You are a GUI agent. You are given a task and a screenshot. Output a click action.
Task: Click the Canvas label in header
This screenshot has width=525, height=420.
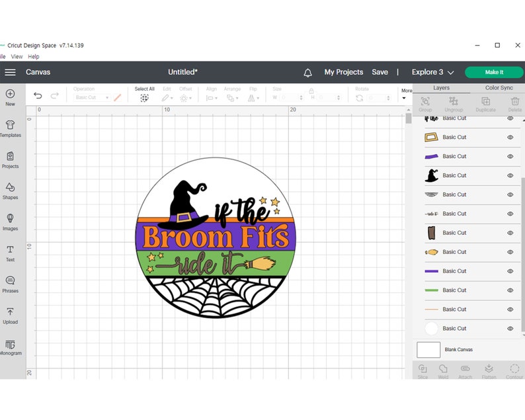tap(38, 72)
